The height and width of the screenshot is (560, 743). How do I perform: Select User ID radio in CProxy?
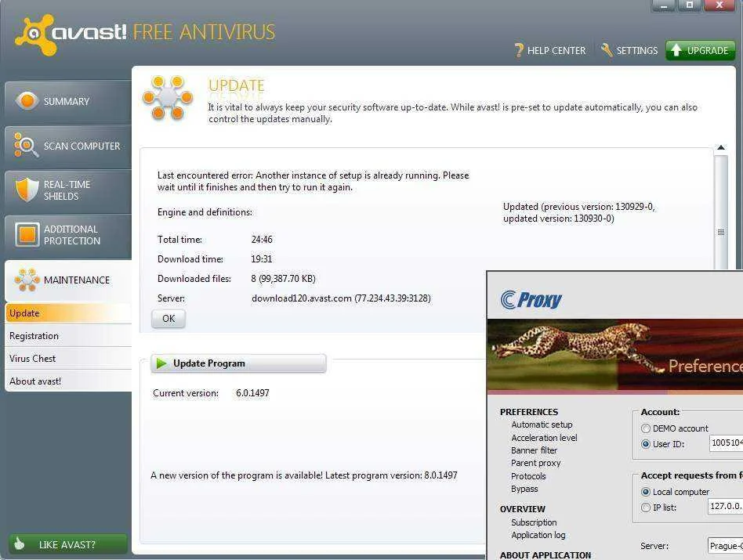click(645, 444)
